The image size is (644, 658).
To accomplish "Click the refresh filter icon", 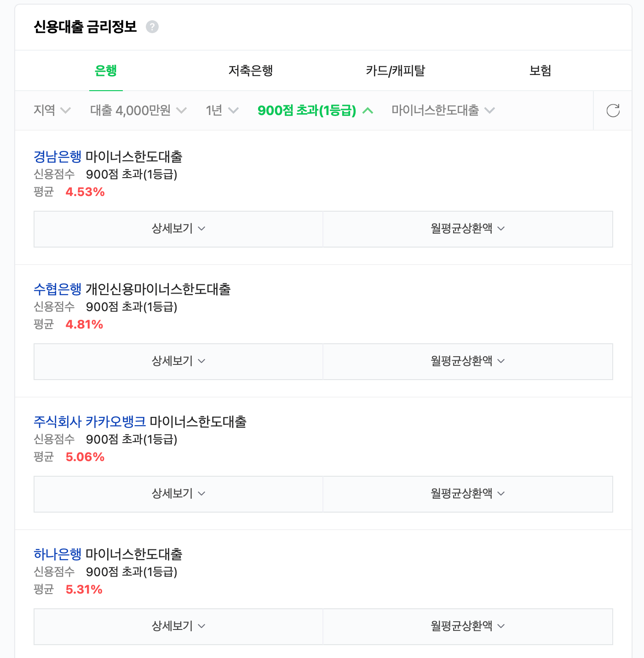I will [x=613, y=110].
